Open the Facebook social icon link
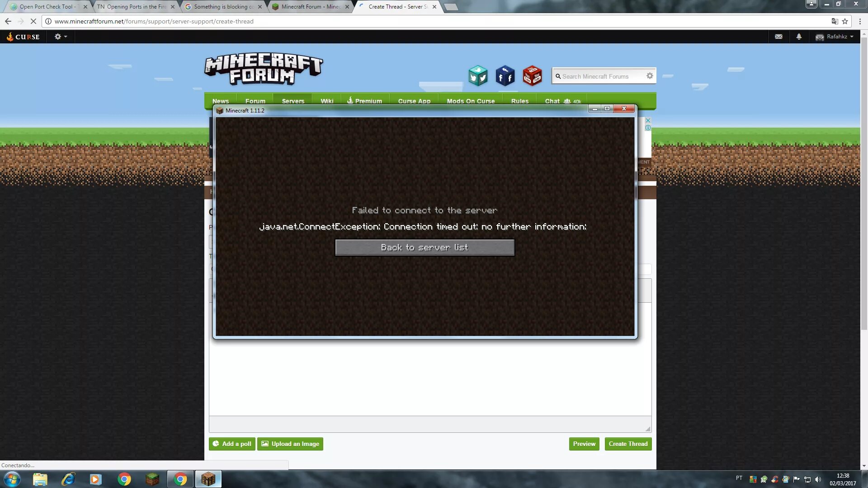Screen dimensions: 868x488 click(505, 75)
